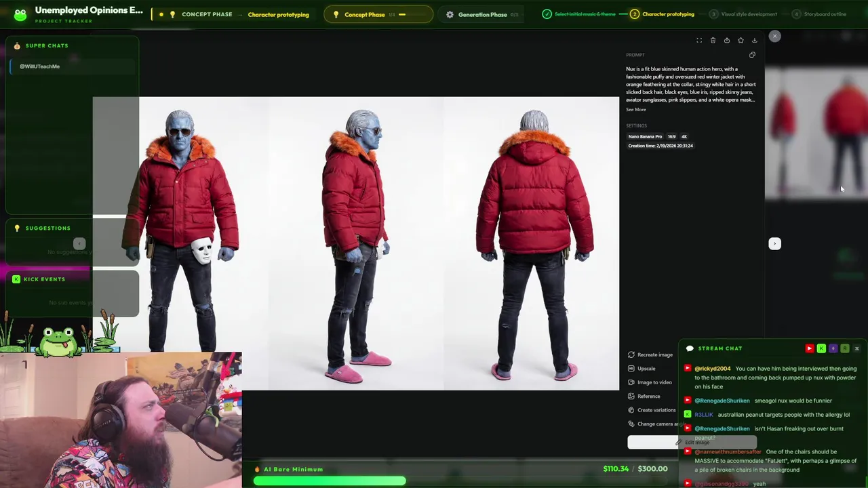Viewport: 868px width, 488px height.
Task: Click Recreate image option
Action: point(650,354)
